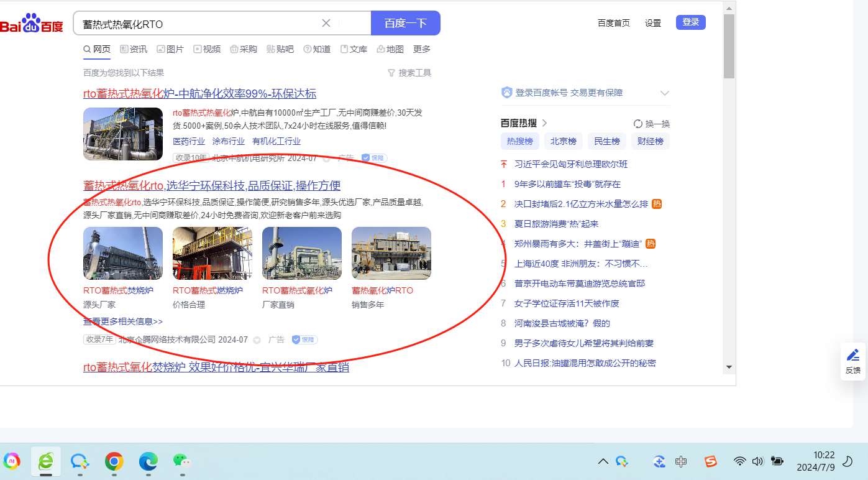Open the 查看更多相关信息 link

(123, 321)
